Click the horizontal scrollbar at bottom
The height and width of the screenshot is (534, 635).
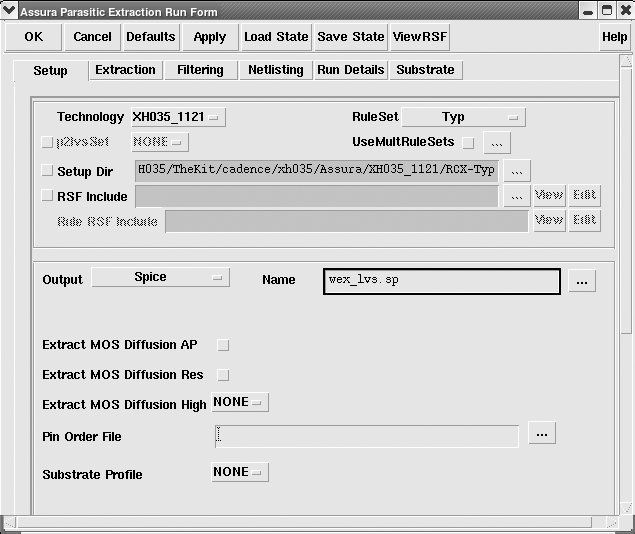tap(305, 522)
